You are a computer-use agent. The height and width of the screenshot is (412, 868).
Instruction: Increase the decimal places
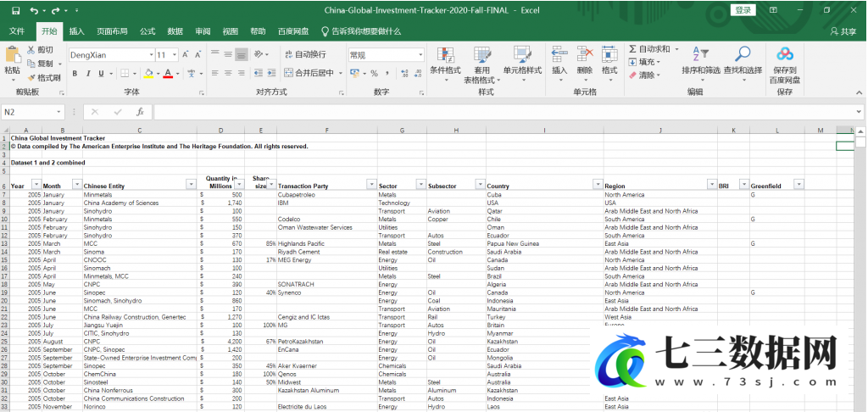pos(404,73)
